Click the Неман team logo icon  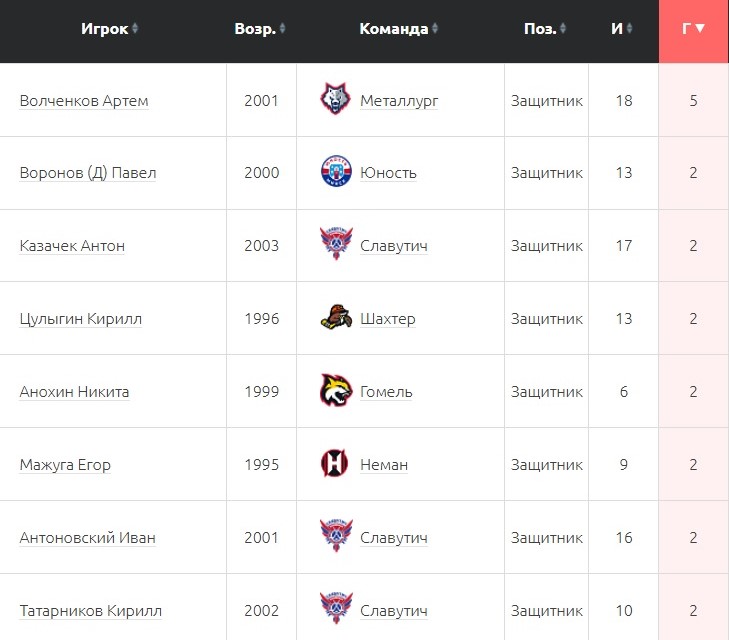coord(336,465)
